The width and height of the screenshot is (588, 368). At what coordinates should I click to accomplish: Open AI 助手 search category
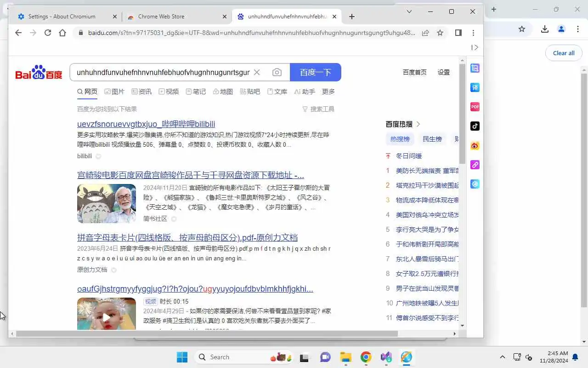pos(305,92)
